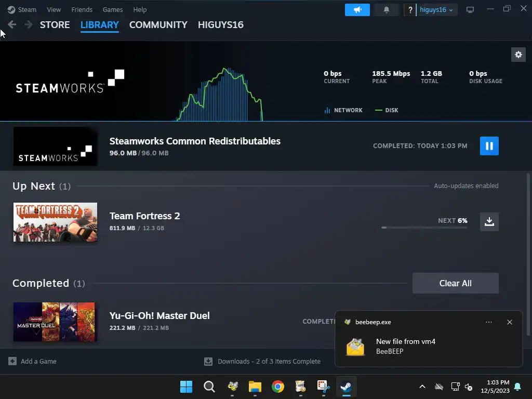The height and width of the screenshot is (399, 532).
Task: Click the question mark help icon
Action: [x=410, y=10]
